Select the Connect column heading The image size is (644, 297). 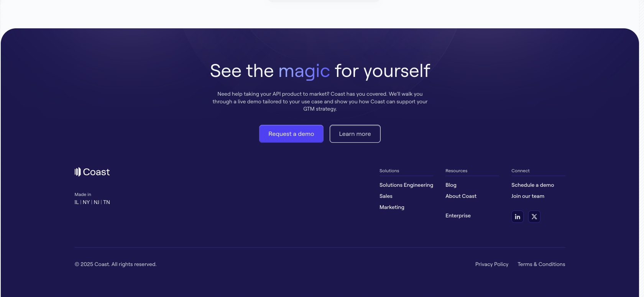(520, 171)
